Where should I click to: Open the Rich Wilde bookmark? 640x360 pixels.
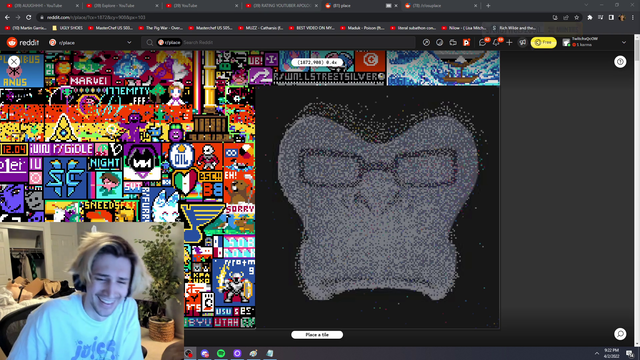(514, 28)
